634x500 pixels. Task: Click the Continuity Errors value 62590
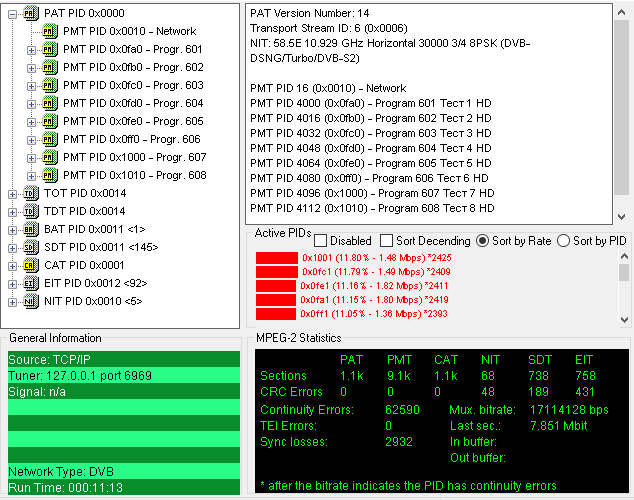click(402, 410)
